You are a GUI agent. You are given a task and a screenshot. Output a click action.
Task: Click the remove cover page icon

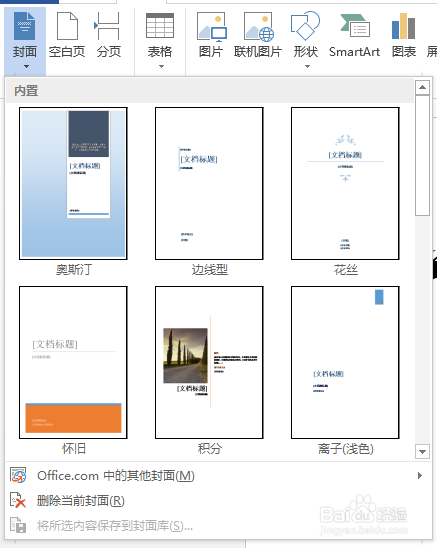point(18,500)
